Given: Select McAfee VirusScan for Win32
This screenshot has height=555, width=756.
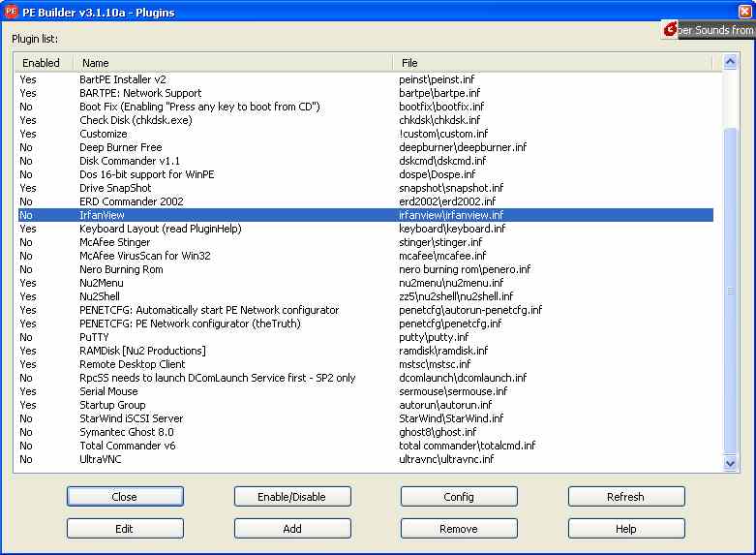Looking at the screenshot, I should 366,256.
